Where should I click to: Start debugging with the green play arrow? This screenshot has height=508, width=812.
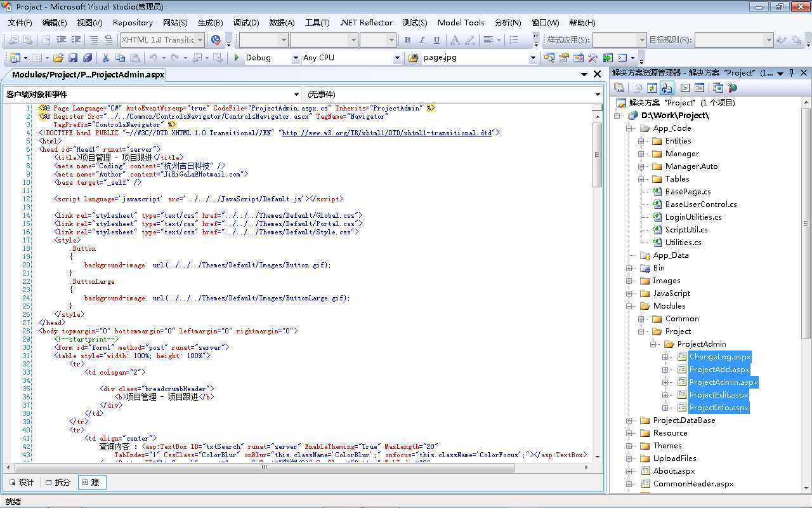(237, 58)
